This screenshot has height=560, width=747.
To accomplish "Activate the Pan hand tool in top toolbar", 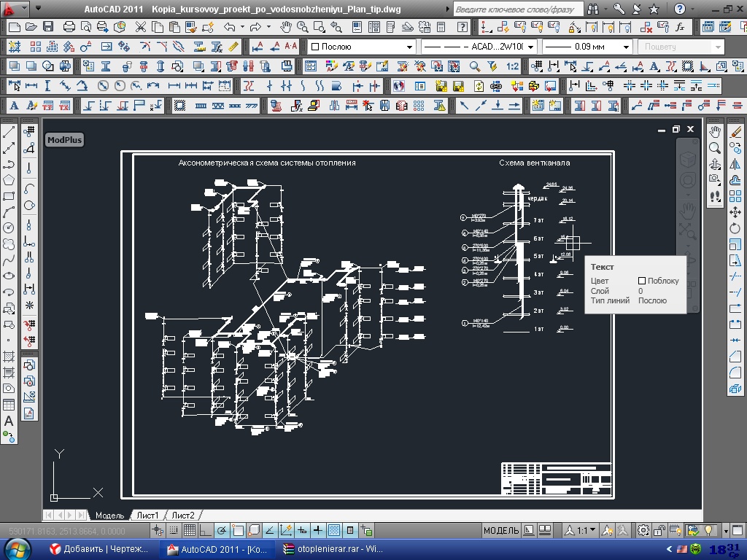I will pos(285,27).
